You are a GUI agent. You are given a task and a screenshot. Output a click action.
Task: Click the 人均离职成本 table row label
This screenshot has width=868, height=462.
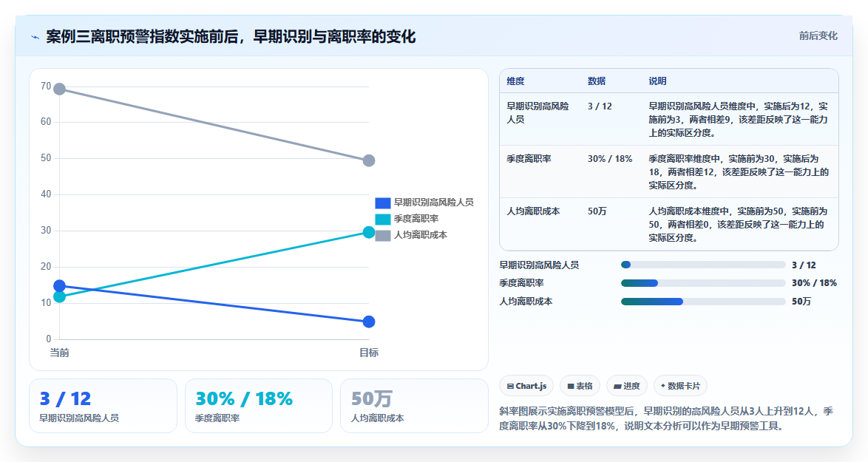coord(533,211)
